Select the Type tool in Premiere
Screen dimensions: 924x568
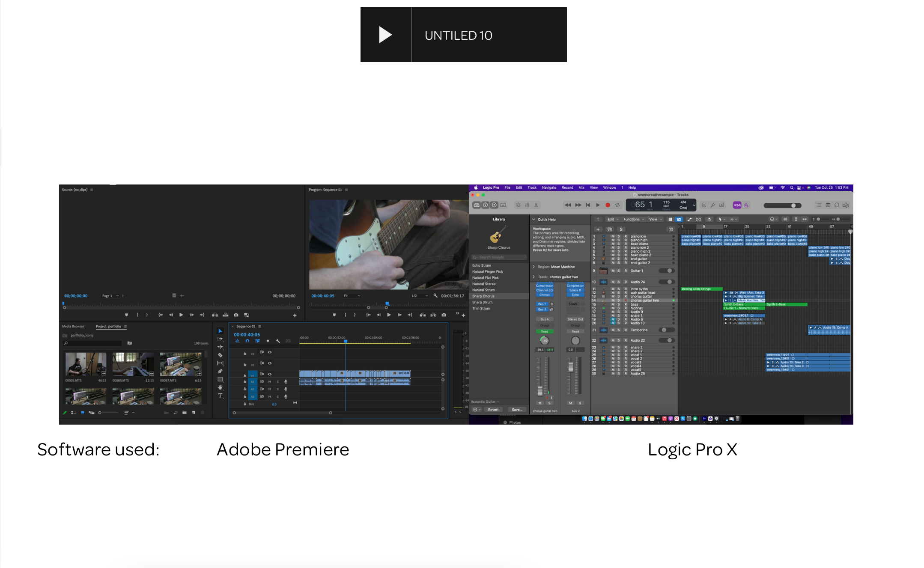point(220,396)
